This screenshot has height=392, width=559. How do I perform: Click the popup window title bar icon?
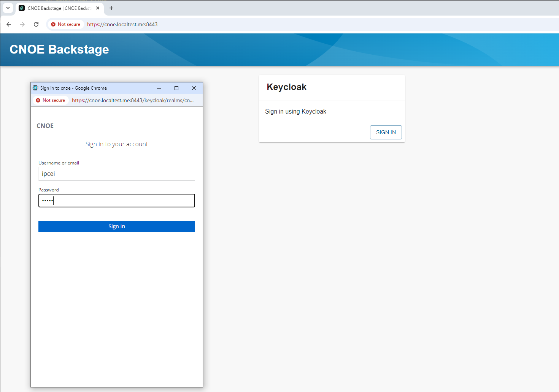[x=36, y=88]
